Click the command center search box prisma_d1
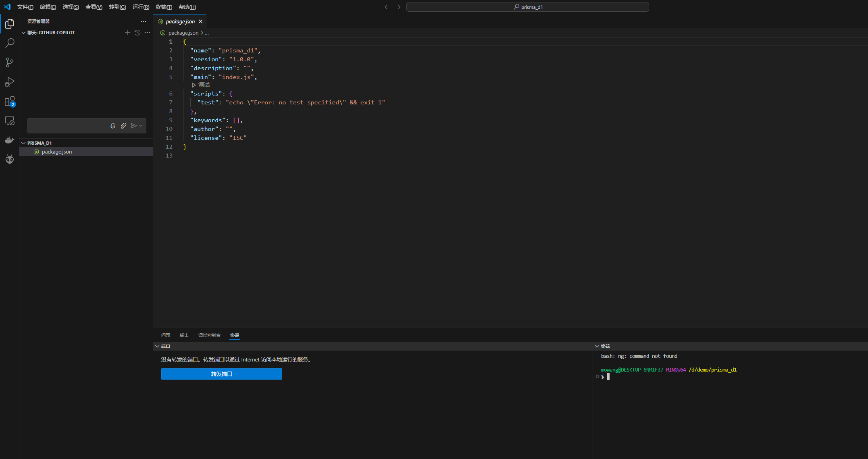The height and width of the screenshot is (459, 868). [527, 7]
